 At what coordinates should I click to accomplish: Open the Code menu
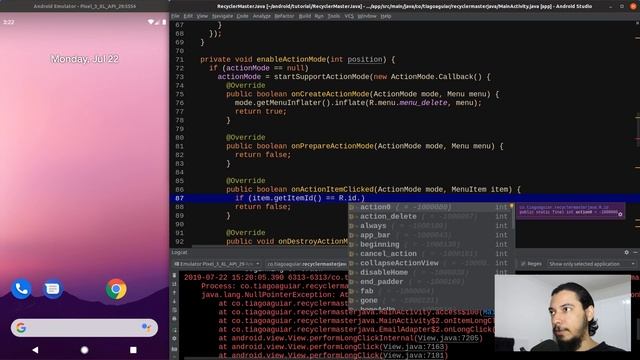[x=242, y=16]
